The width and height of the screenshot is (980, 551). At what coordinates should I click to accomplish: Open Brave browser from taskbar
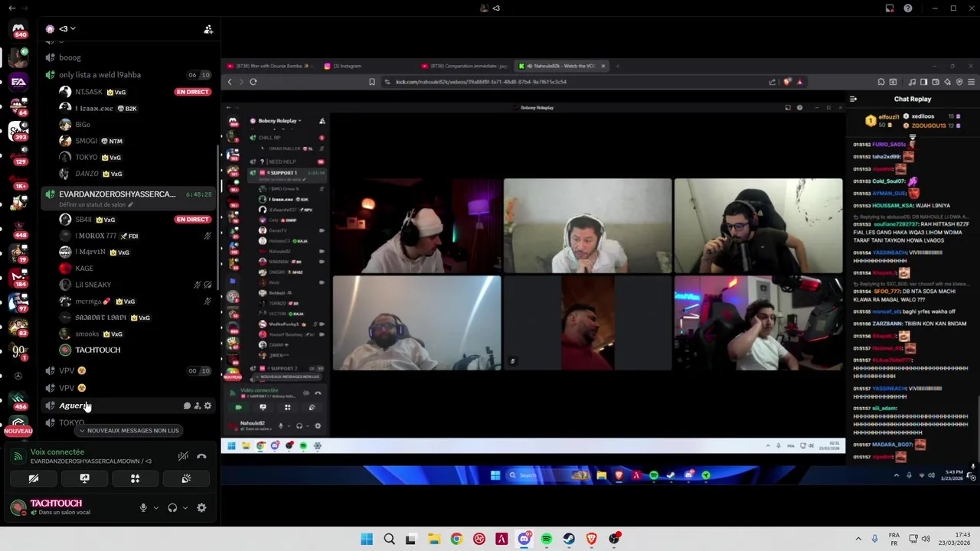point(591,539)
